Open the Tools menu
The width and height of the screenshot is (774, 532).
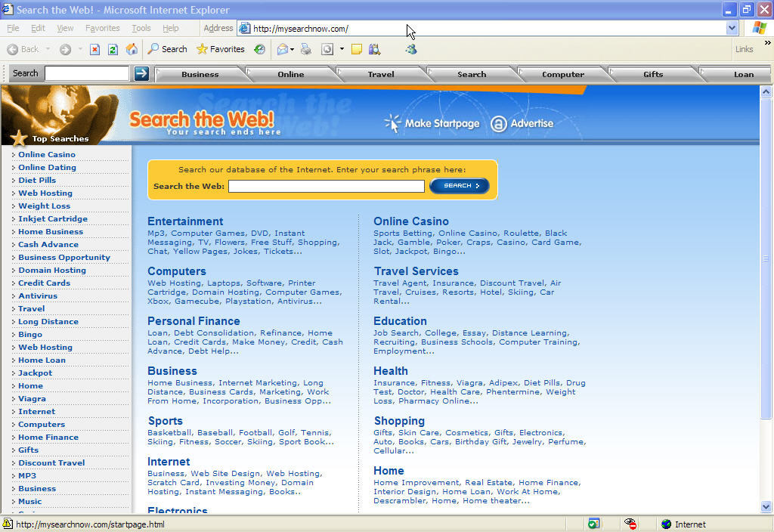click(x=141, y=28)
